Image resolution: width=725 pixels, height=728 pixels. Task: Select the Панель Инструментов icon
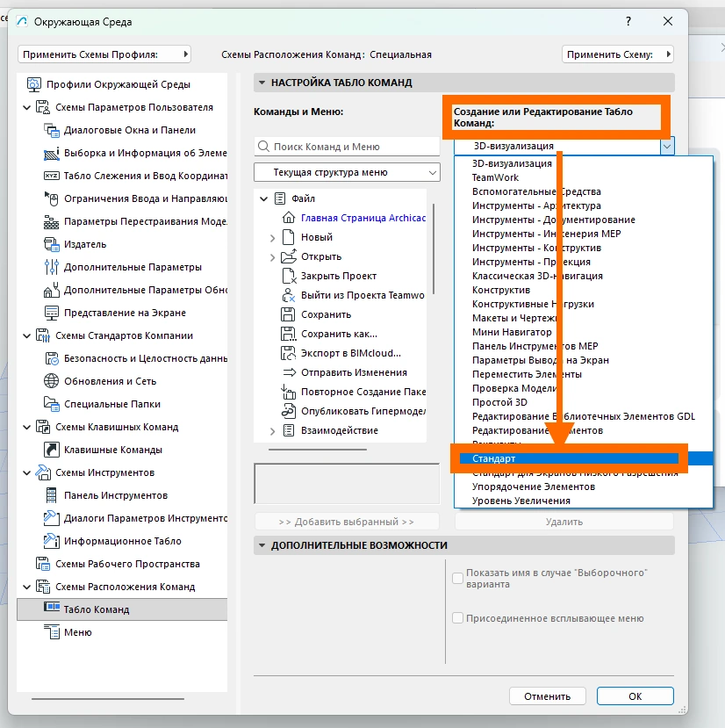click(x=51, y=495)
